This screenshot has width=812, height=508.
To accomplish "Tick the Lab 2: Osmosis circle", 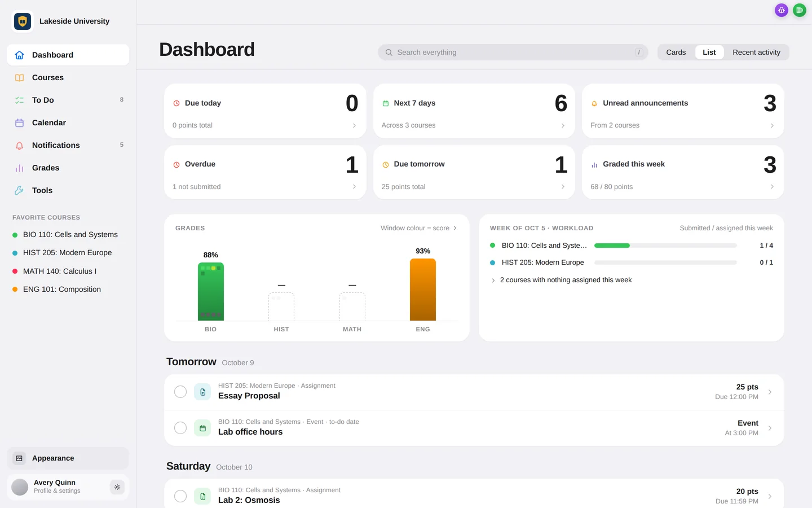I will point(180,496).
